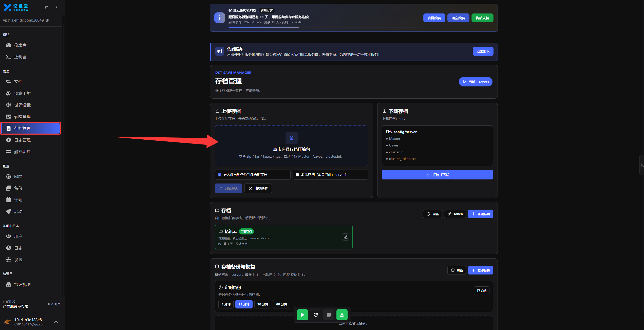This screenshot has height=330, width=644.
Task: Open 控制台 console in sidebar
Action: [x=30, y=57]
